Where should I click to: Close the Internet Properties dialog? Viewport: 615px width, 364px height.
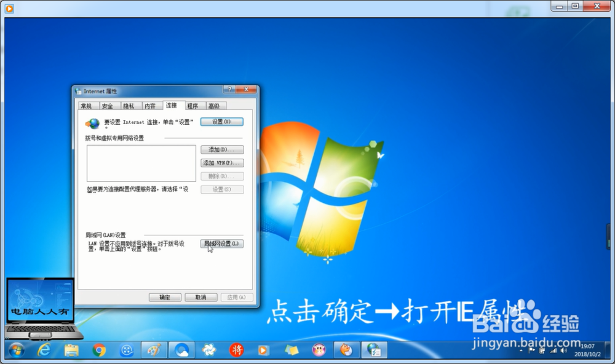point(247,89)
